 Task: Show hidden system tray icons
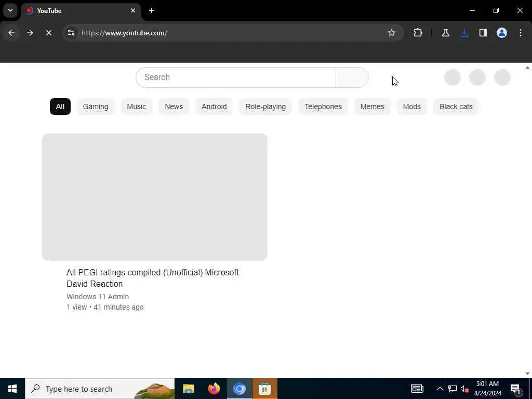tap(440, 389)
